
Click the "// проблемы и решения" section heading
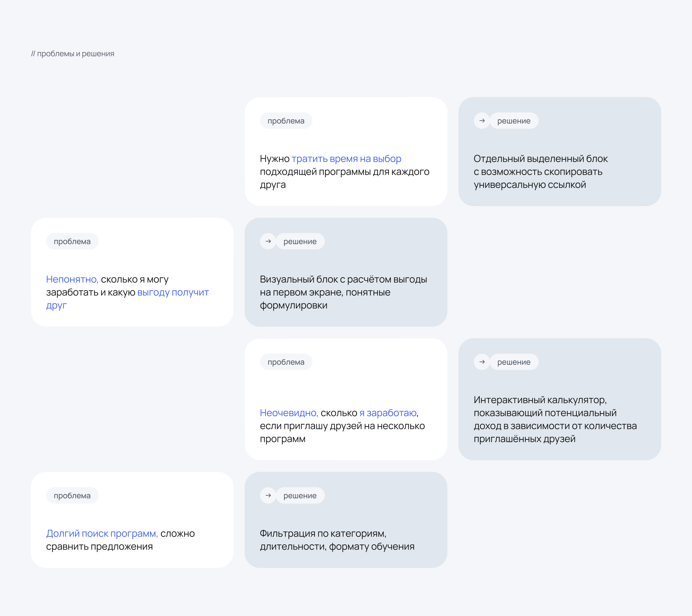pos(73,54)
